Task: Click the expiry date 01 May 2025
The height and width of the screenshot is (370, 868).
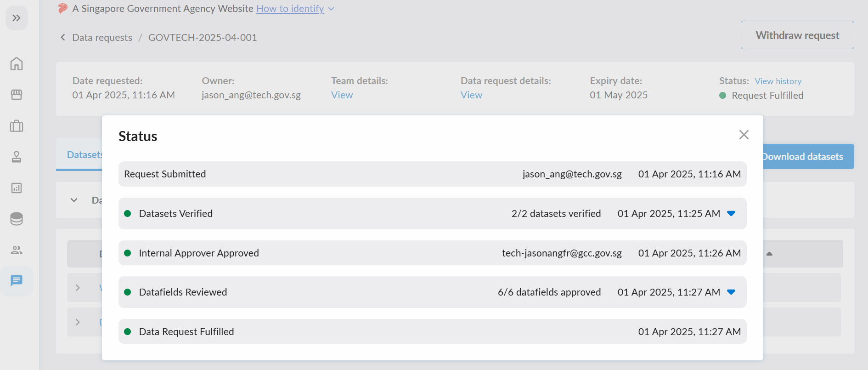Action: [x=619, y=95]
